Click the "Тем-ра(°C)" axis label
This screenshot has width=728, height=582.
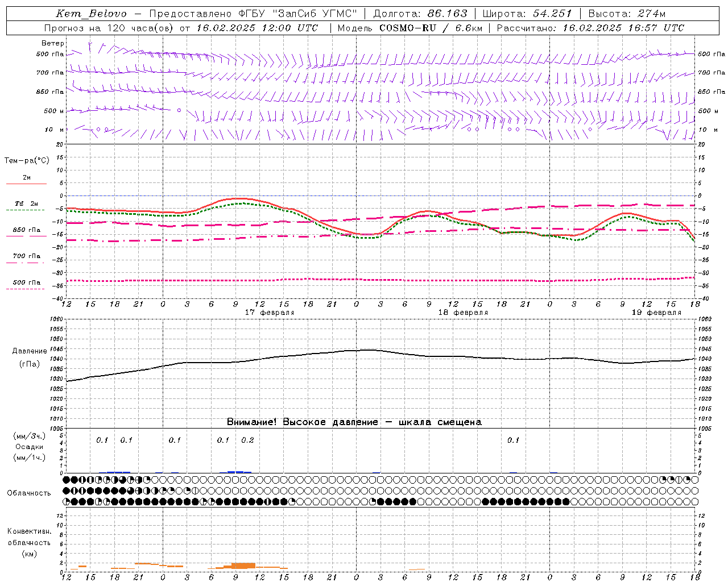point(27,161)
